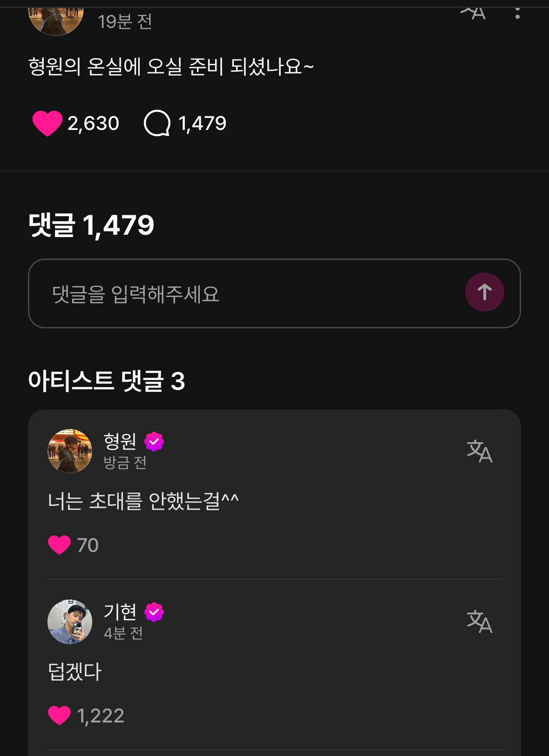Translate 형원's artist comment

tap(479, 451)
